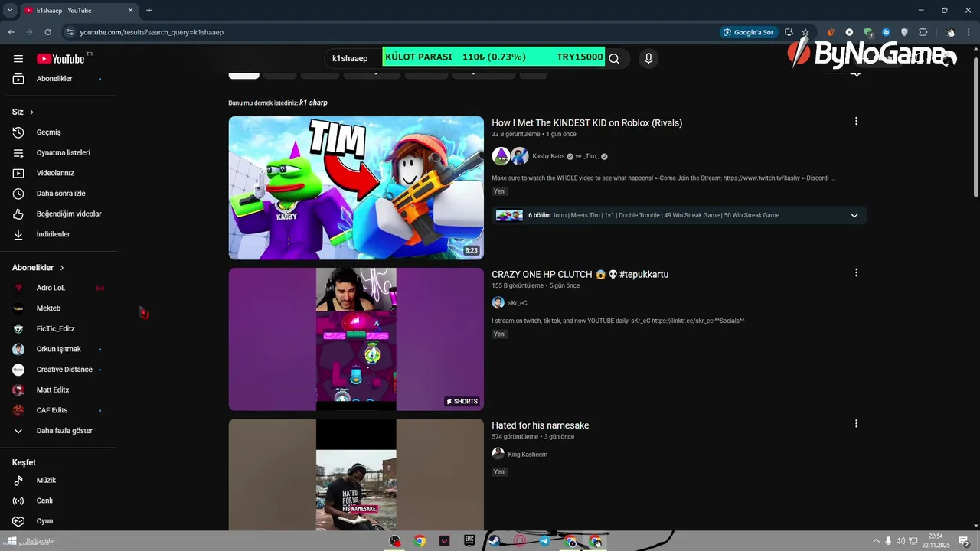The height and width of the screenshot is (551, 980).
Task: Open the YouTube hamburger guide menu
Action: tap(18, 59)
